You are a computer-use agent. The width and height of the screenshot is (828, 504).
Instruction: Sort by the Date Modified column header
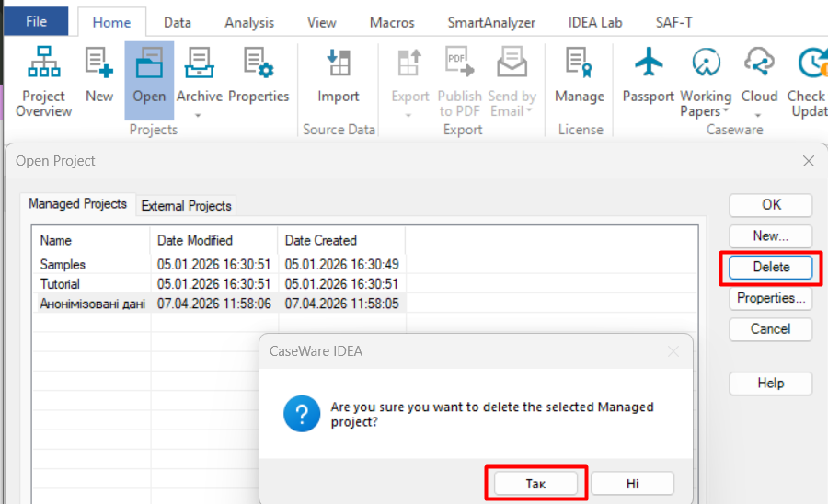pyautogui.click(x=213, y=240)
